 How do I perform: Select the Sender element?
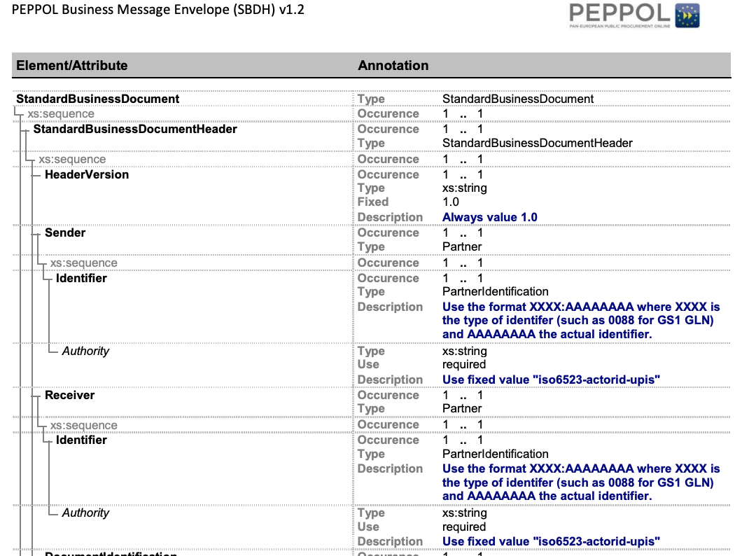click(x=65, y=232)
